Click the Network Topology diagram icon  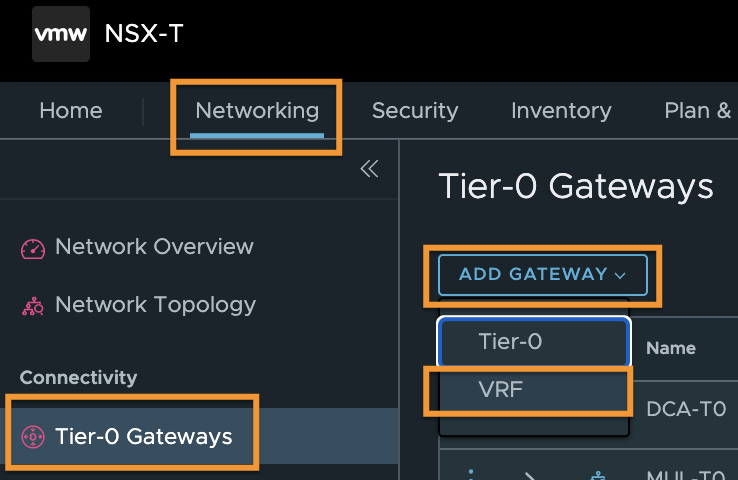[33, 306]
